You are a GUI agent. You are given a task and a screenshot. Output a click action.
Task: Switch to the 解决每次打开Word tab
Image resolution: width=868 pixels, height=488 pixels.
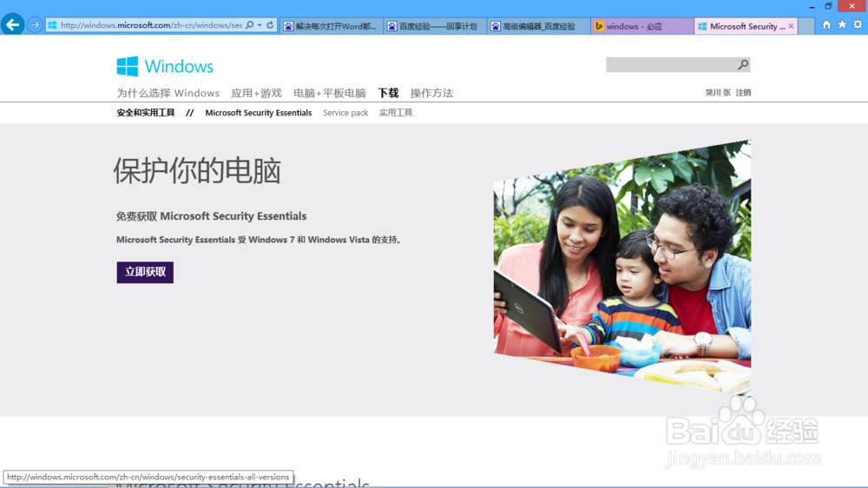(331, 26)
